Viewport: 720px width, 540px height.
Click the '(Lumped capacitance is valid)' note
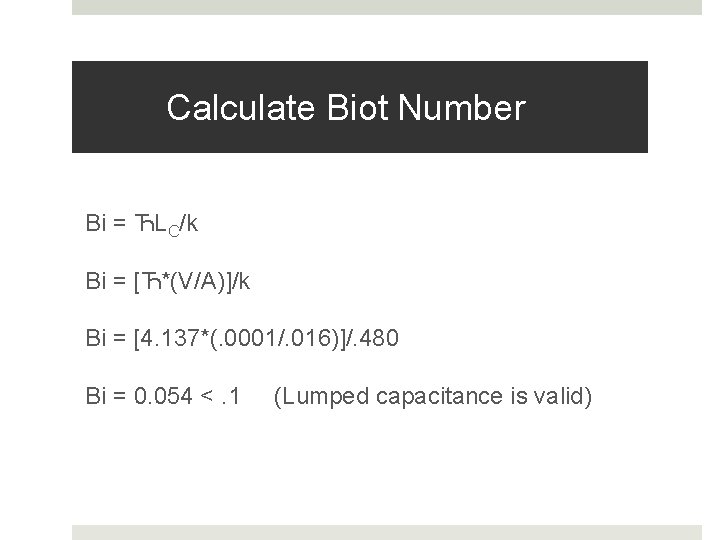pyautogui.click(x=432, y=397)
